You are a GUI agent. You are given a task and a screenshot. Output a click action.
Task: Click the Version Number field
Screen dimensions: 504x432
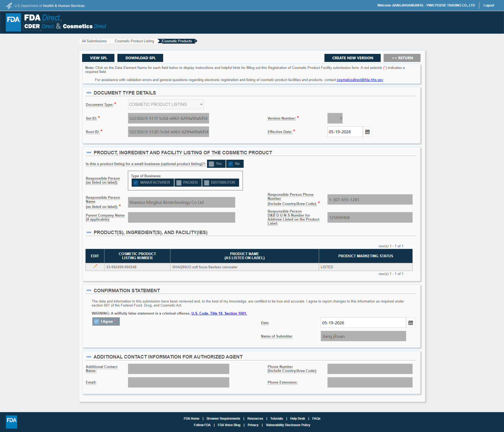(335, 118)
